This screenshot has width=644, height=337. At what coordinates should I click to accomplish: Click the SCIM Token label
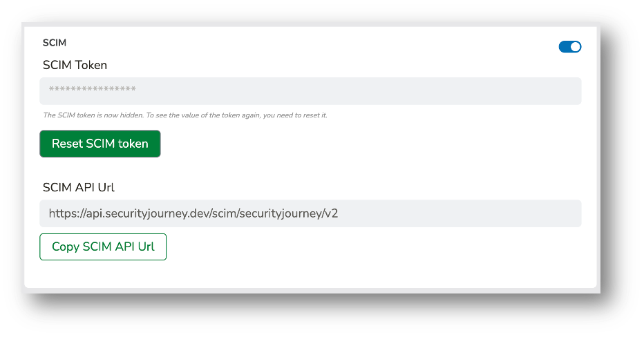pyautogui.click(x=75, y=65)
